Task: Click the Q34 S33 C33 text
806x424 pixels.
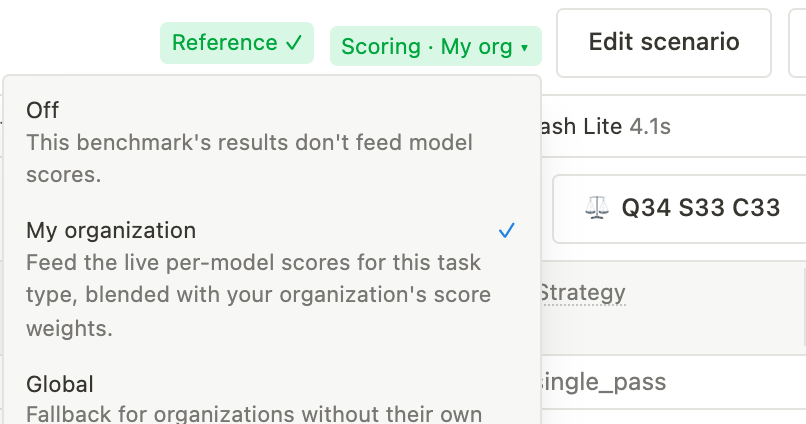Action: pyautogui.click(x=701, y=208)
